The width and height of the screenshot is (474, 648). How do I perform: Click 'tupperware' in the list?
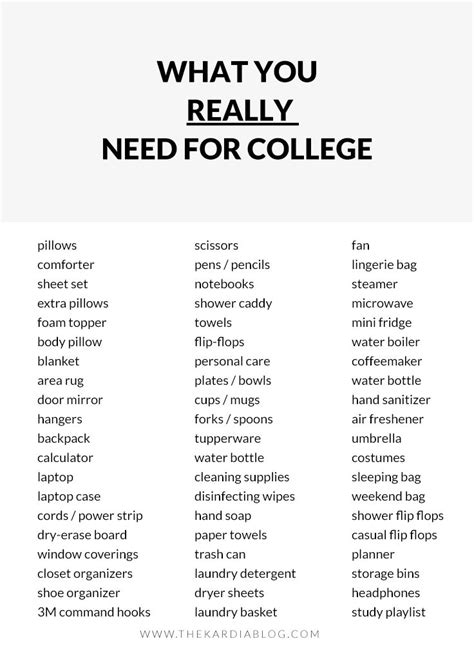click(228, 439)
